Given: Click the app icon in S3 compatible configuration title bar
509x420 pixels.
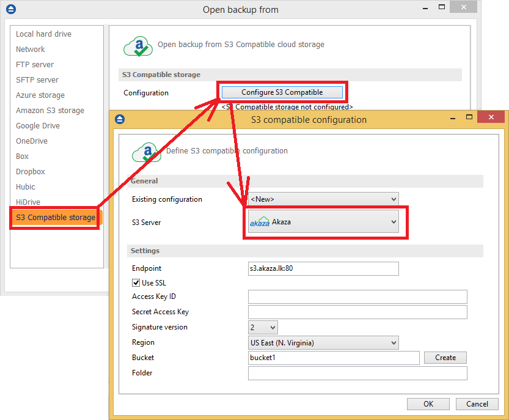Looking at the screenshot, I should (x=120, y=119).
